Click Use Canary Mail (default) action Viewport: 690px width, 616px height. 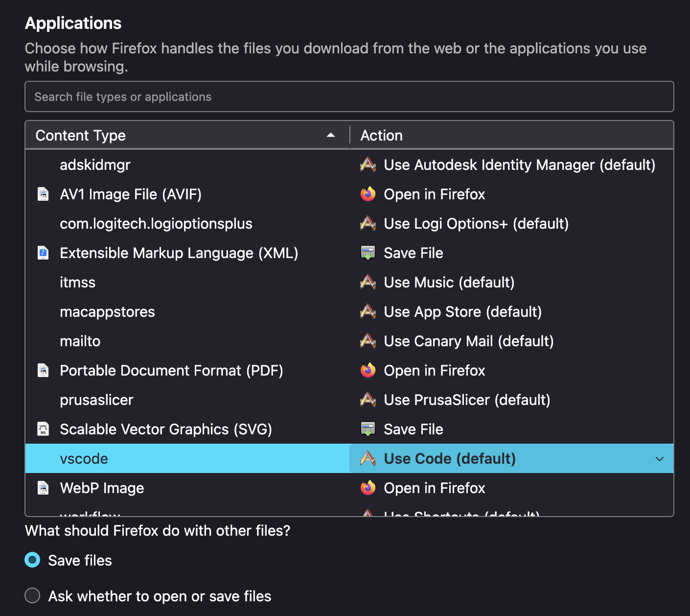pos(469,341)
